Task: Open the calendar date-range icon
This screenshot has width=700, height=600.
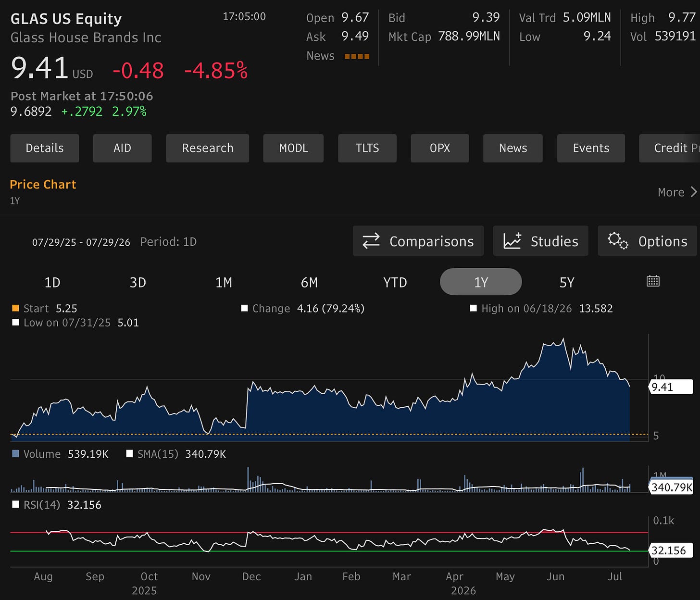Action: point(653,281)
